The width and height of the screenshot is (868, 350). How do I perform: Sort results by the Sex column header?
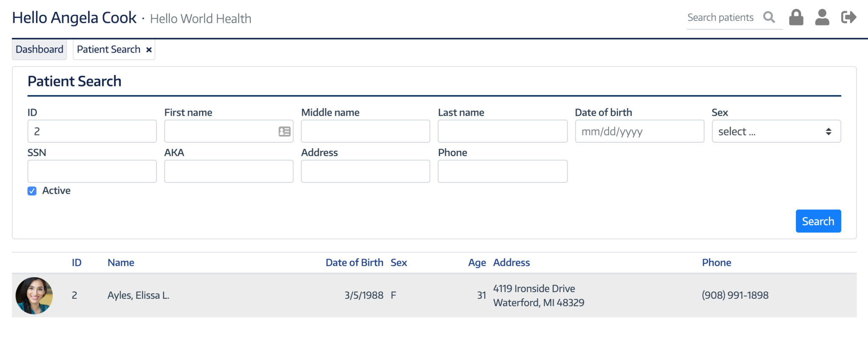(x=399, y=263)
